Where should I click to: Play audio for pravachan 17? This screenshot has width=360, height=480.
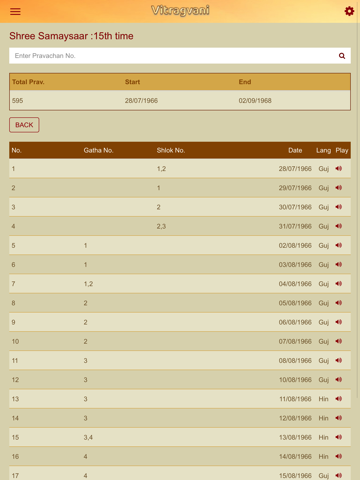tap(339, 475)
